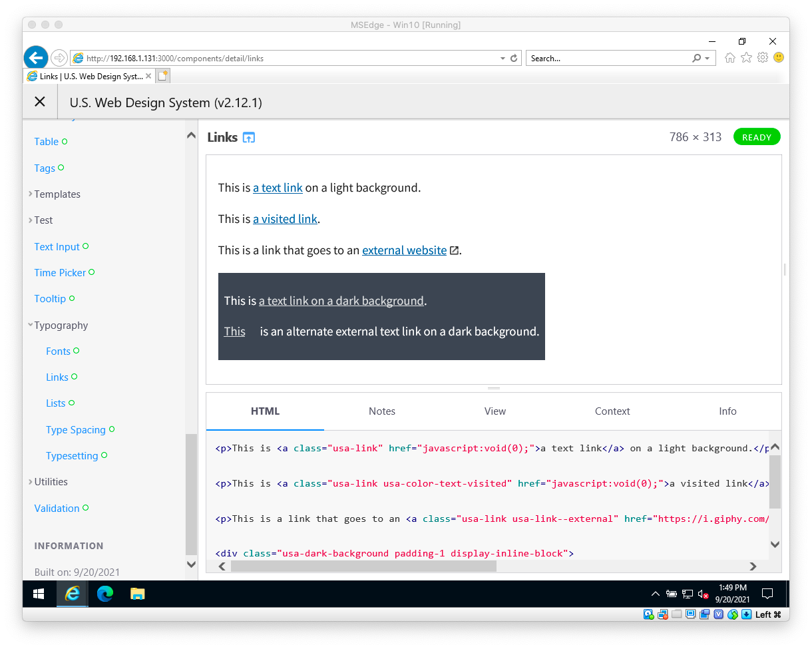Image resolution: width=812 pixels, height=649 pixels.
Task: Click the sidebar scroll down arrow
Action: pos(191,564)
